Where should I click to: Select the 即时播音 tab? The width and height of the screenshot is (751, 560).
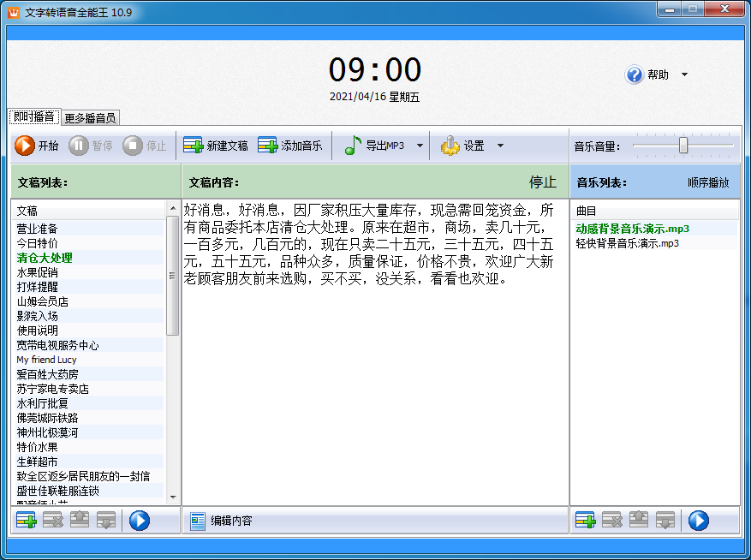pyautogui.click(x=33, y=117)
